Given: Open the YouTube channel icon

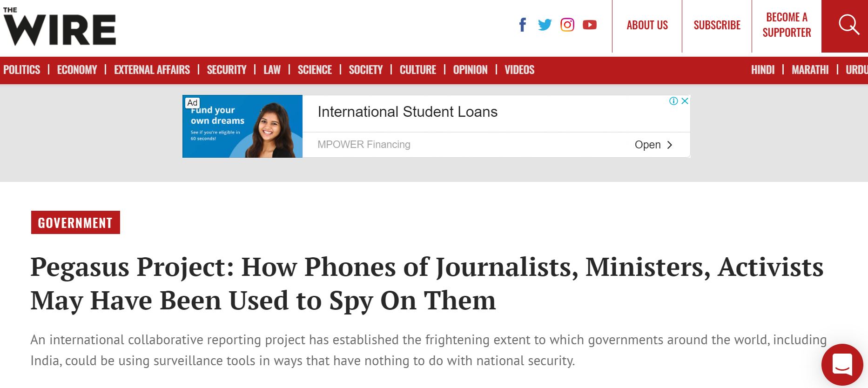Looking at the screenshot, I should pos(589,25).
